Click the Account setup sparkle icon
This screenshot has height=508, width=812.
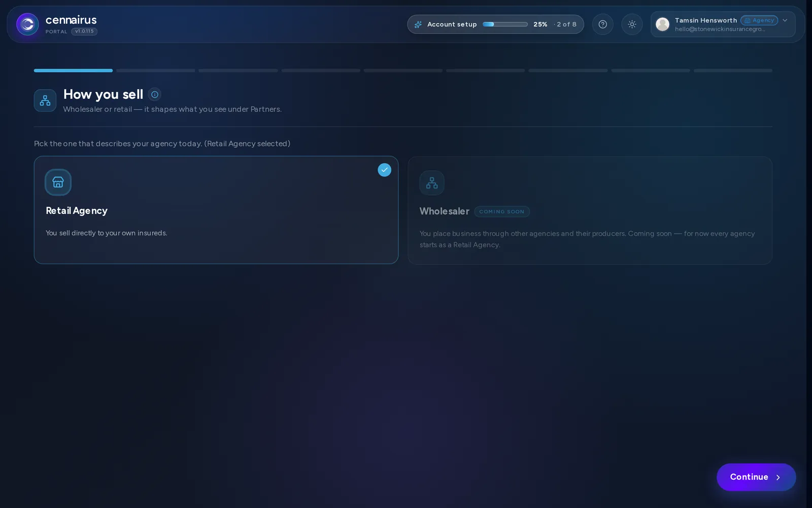[x=418, y=24]
